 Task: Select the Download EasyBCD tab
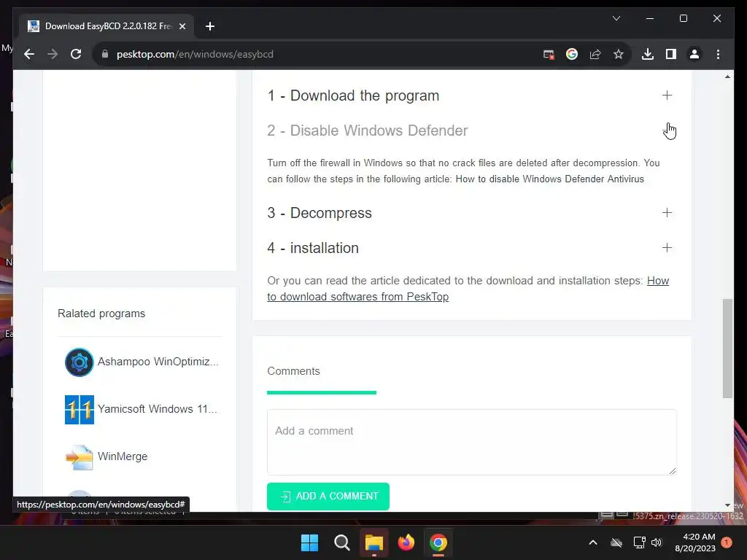pyautogui.click(x=107, y=26)
